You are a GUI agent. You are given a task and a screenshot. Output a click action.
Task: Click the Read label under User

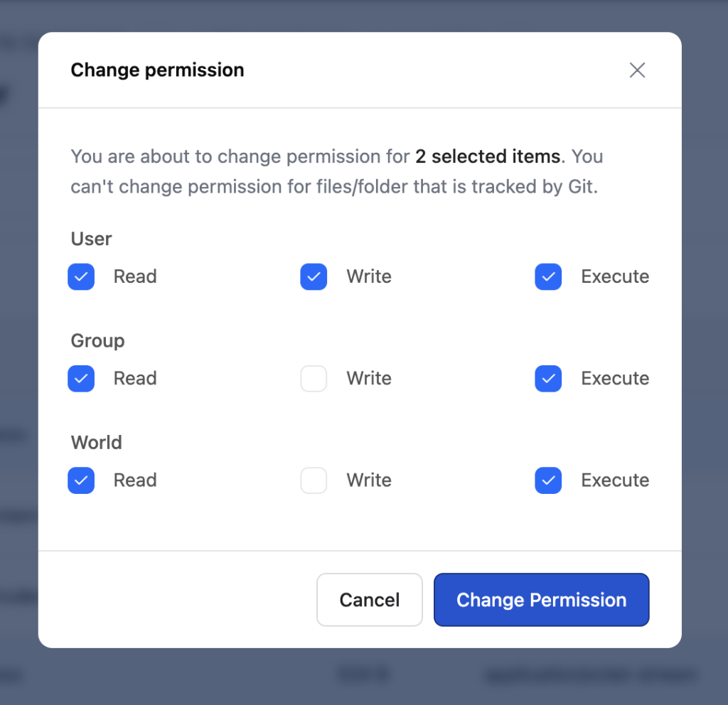click(135, 276)
